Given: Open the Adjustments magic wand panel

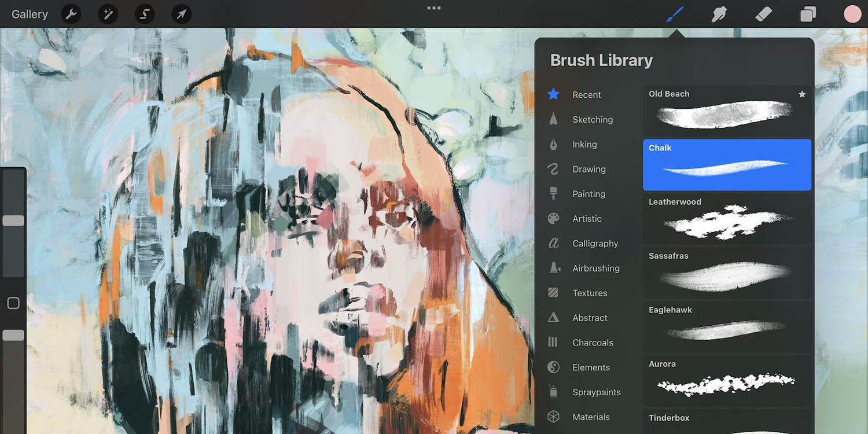Looking at the screenshot, I should point(108,13).
